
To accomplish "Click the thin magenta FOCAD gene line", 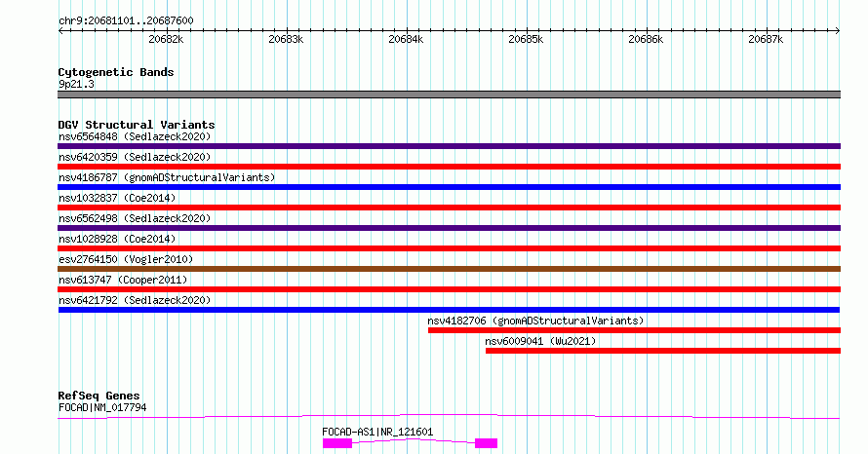I will coord(449,416).
